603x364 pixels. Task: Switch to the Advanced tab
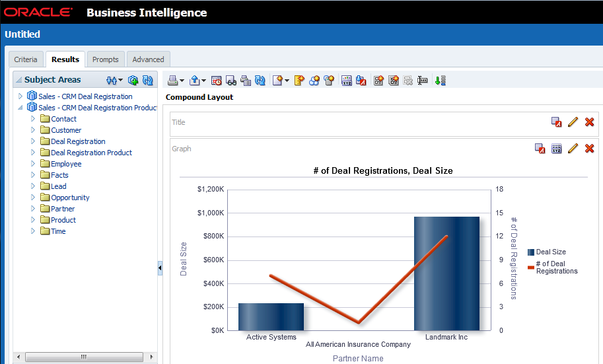(148, 59)
